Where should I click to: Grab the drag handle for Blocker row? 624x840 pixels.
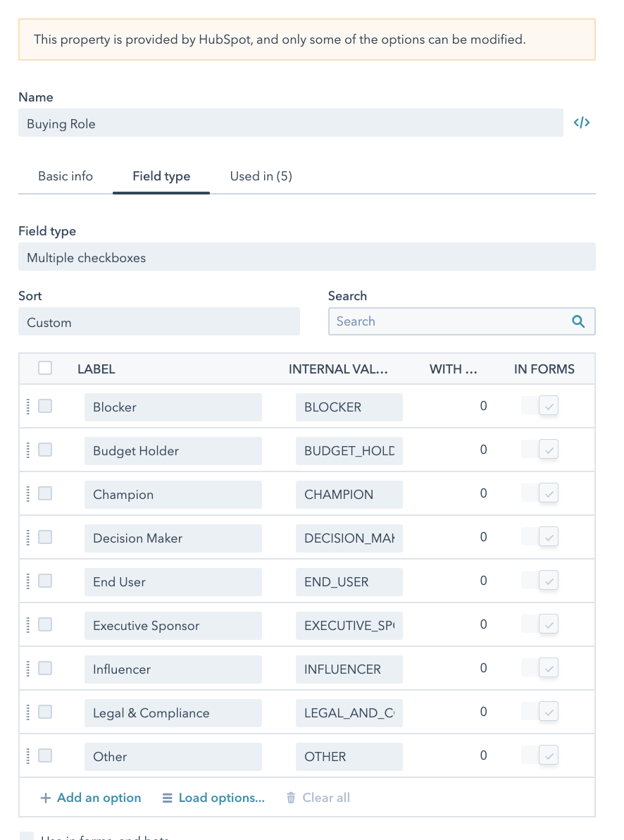coord(28,407)
